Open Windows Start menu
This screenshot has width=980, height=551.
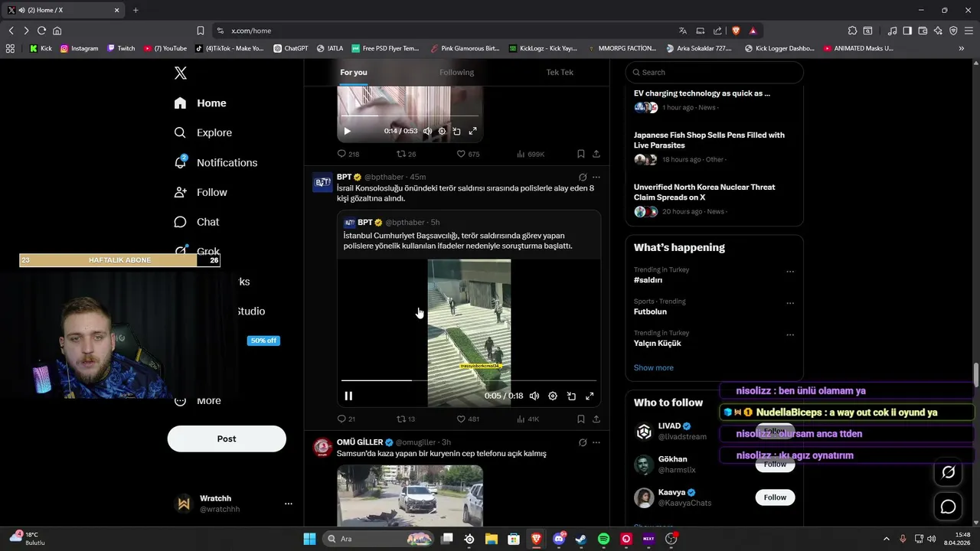[309, 539]
